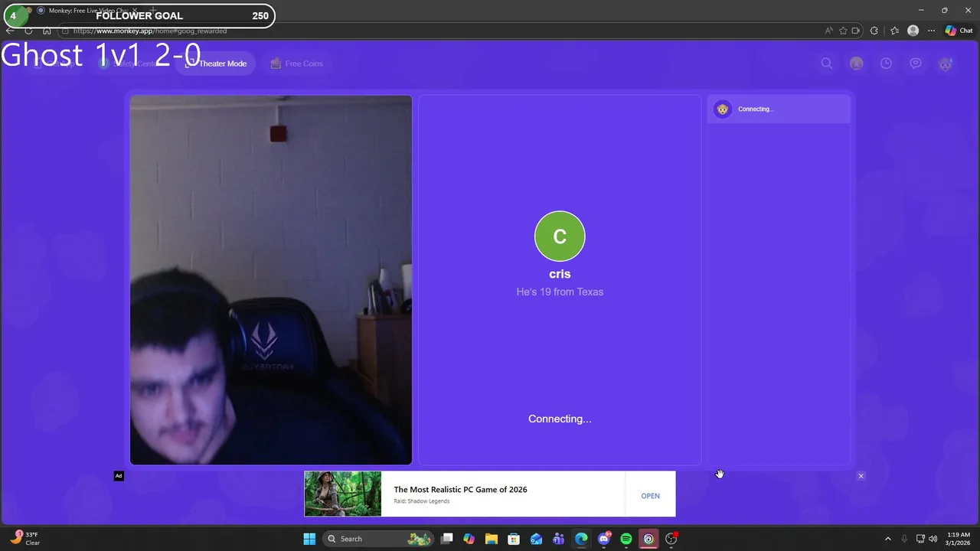Open Task View on the taskbar
The width and height of the screenshot is (980, 551).
click(447, 539)
